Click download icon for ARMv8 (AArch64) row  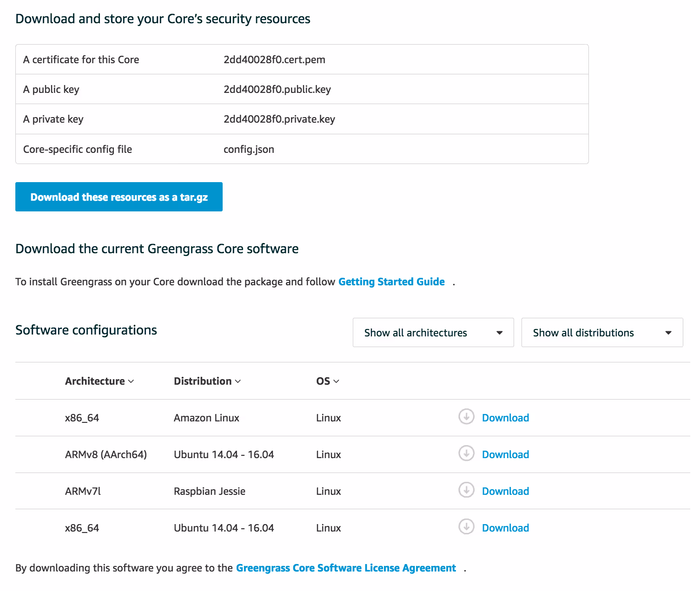pos(466,453)
